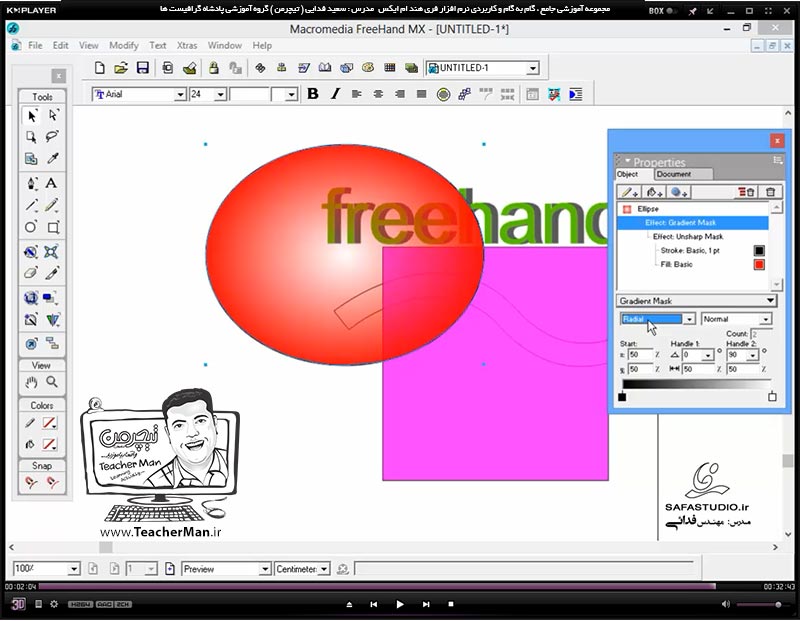Choose the Lasso tool
The height and width of the screenshot is (621, 800).
pos(52,136)
